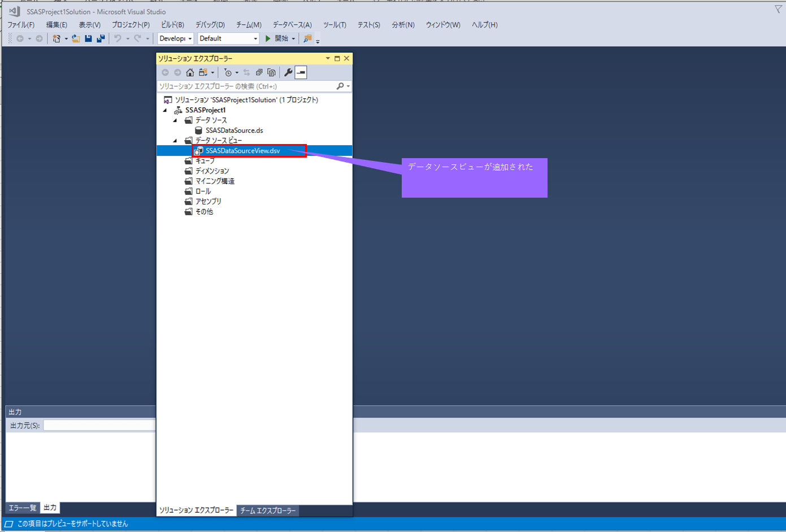Open the Developer configuration dropdown
The height and width of the screenshot is (532, 786).
(x=176, y=38)
